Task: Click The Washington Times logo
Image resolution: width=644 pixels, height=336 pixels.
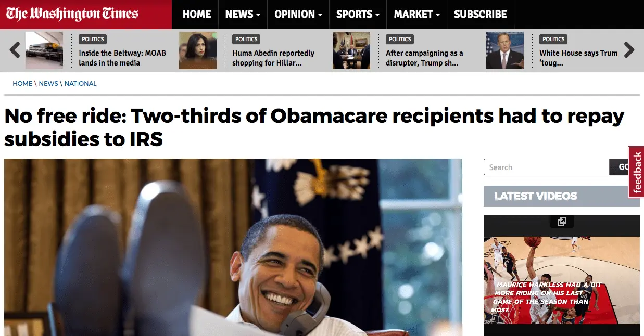Action: click(x=72, y=14)
